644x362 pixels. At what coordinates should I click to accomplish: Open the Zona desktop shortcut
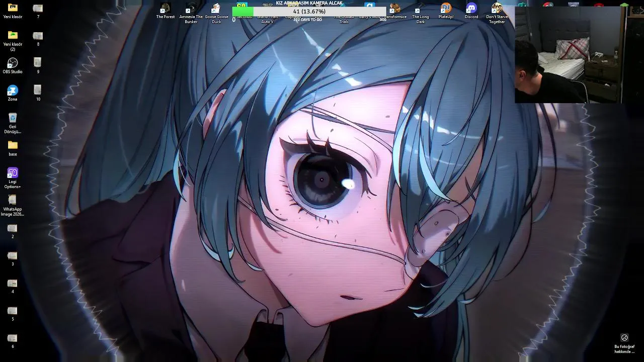tap(13, 93)
